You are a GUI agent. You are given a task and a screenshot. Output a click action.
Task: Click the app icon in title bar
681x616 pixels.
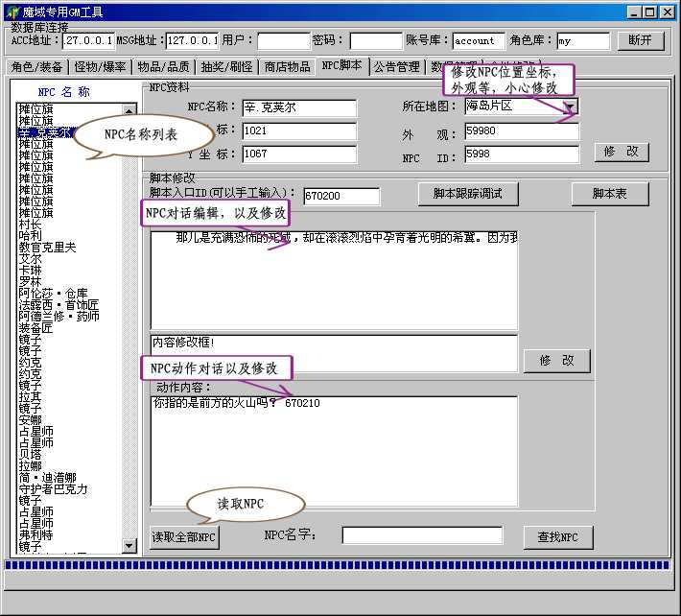12,12
